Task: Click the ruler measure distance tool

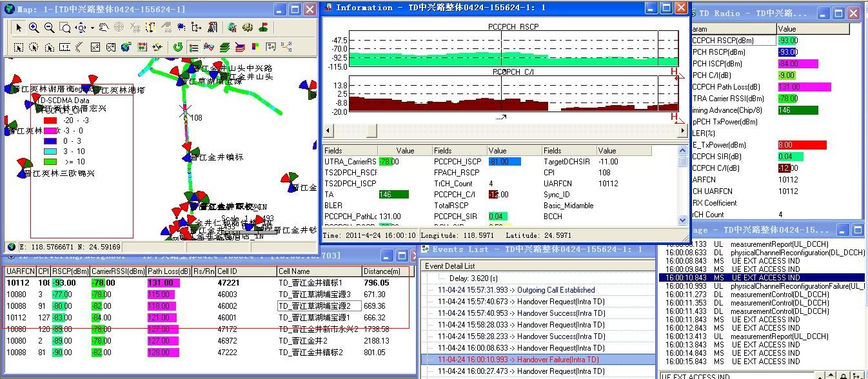Action: [65, 47]
